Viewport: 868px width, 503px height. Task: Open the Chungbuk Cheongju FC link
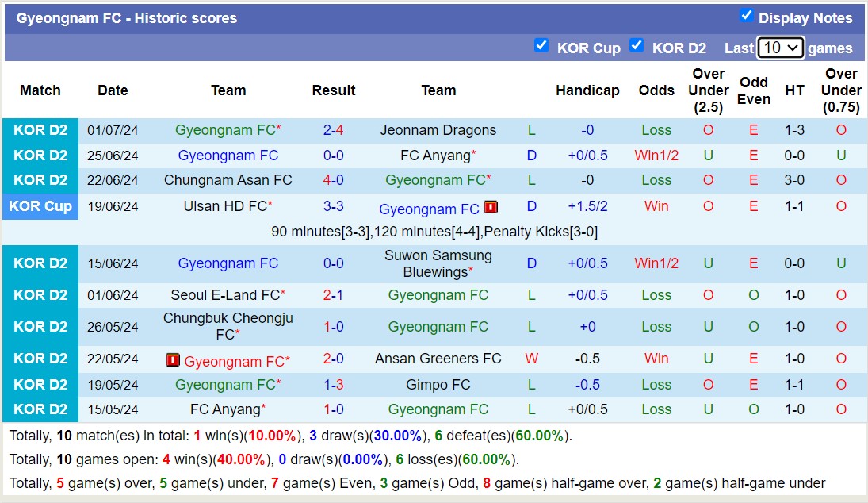(228, 327)
